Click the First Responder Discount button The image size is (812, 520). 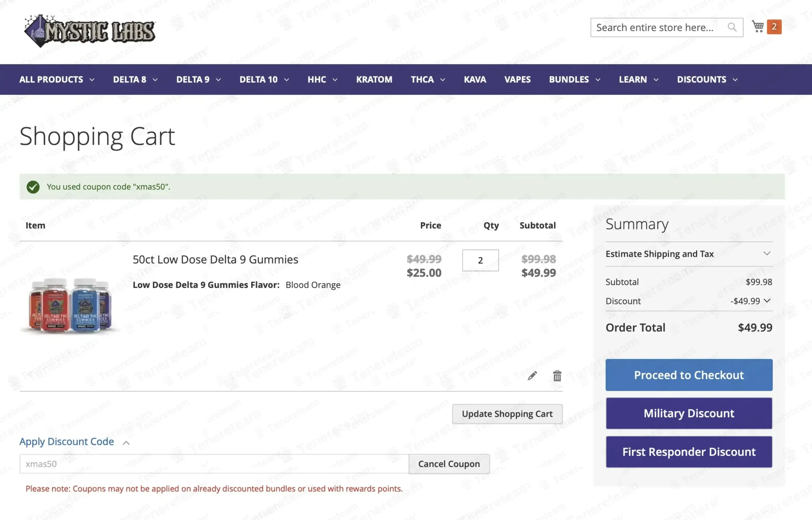[689, 451]
